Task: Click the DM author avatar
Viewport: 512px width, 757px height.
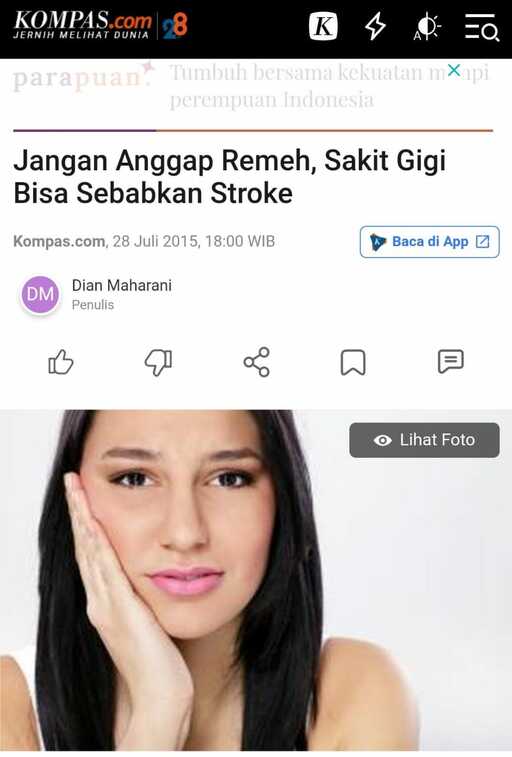Action: 40,294
